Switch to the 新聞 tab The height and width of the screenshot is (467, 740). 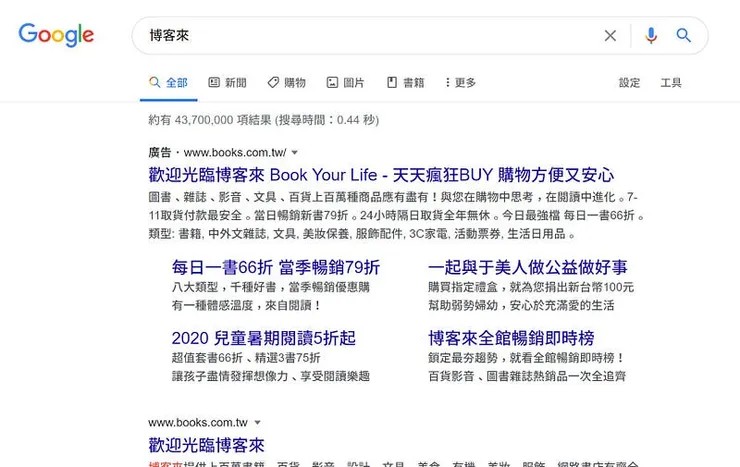point(227,83)
